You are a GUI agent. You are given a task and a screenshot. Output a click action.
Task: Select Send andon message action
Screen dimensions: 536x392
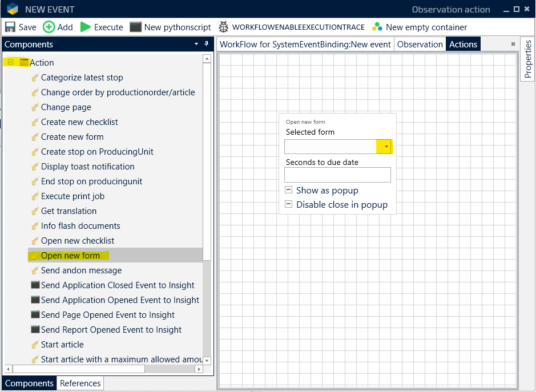81,270
